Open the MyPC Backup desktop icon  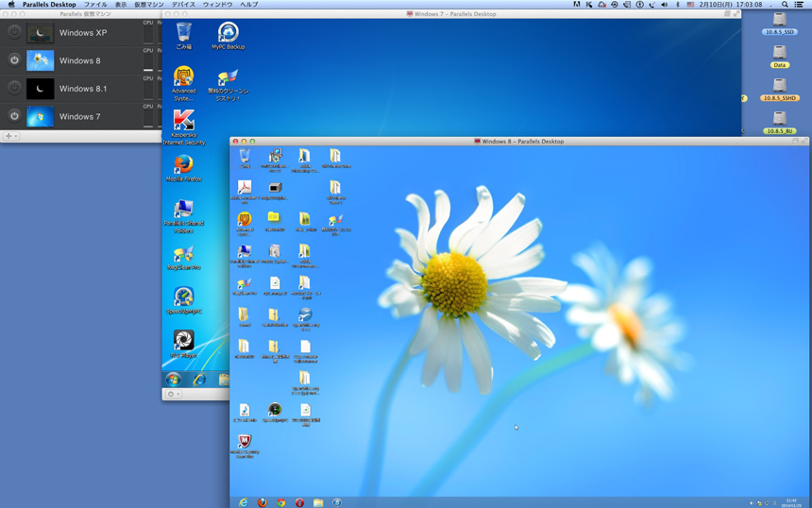click(x=228, y=36)
